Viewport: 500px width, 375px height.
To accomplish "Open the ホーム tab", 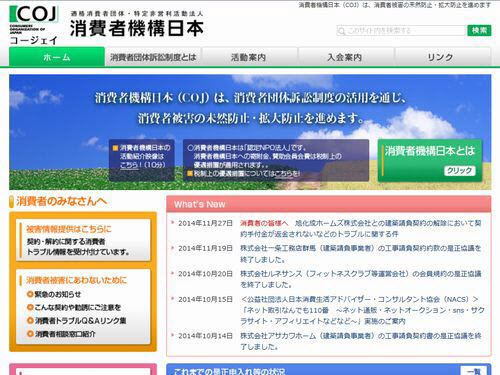I will point(57,57).
